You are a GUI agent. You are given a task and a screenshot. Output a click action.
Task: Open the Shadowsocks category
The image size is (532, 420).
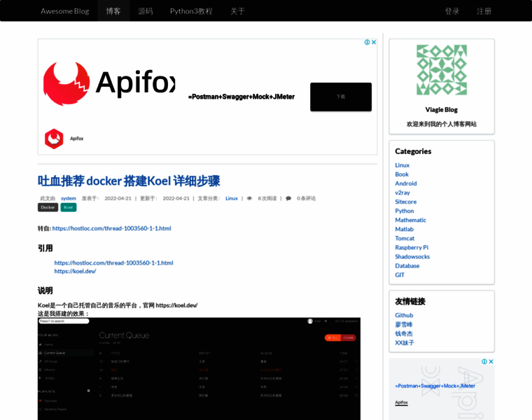[412, 257]
